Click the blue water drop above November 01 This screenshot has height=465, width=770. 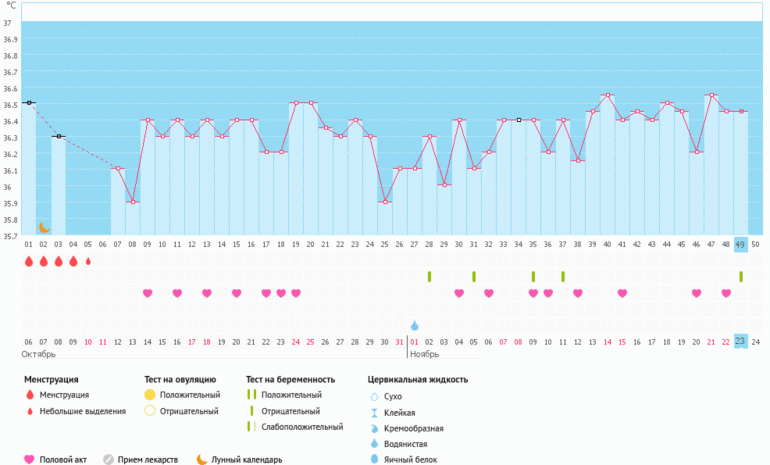[x=414, y=325]
